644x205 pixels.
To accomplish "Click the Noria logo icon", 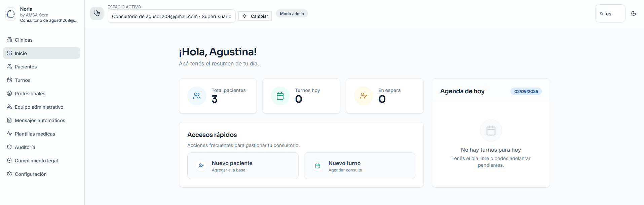I will tap(11, 14).
